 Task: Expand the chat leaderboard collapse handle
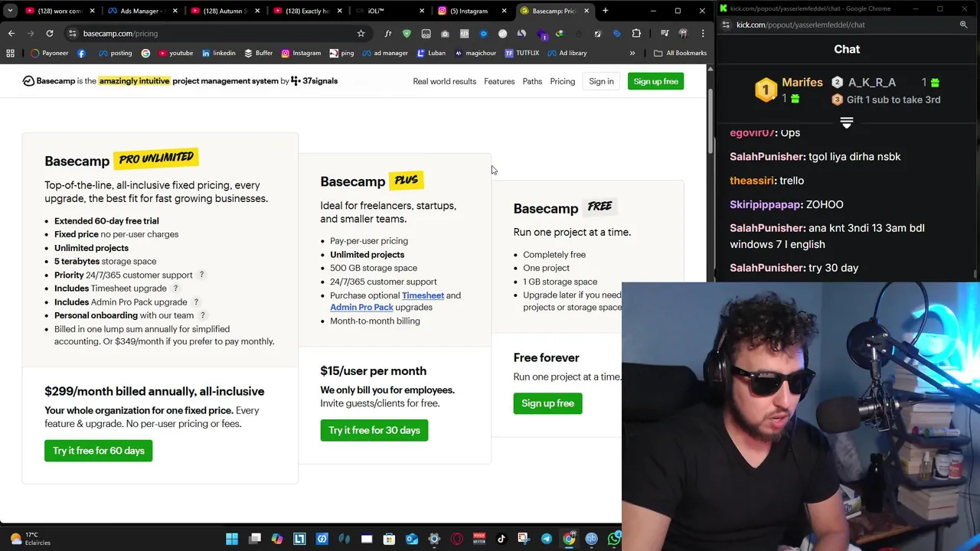[847, 122]
